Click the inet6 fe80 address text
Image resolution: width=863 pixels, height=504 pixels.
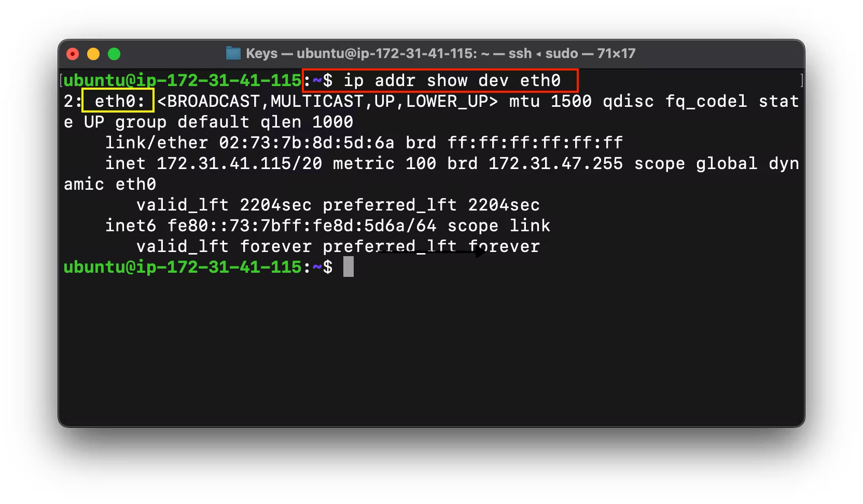point(302,226)
